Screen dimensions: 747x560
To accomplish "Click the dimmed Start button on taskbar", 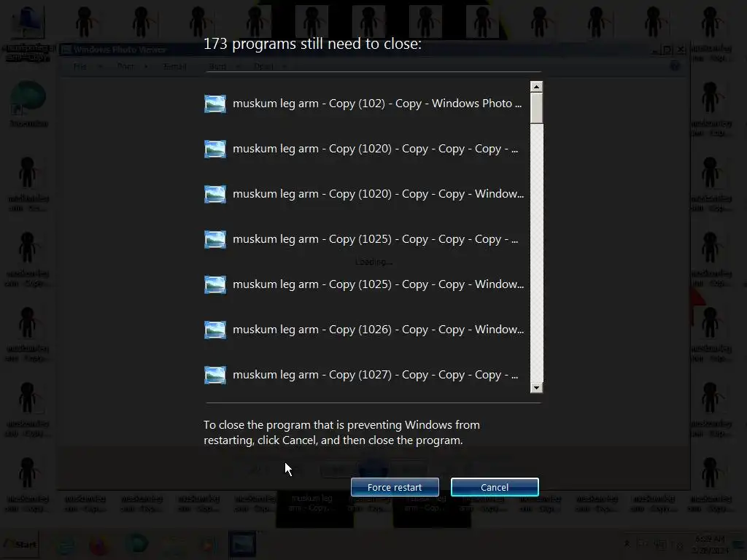I will point(20,544).
